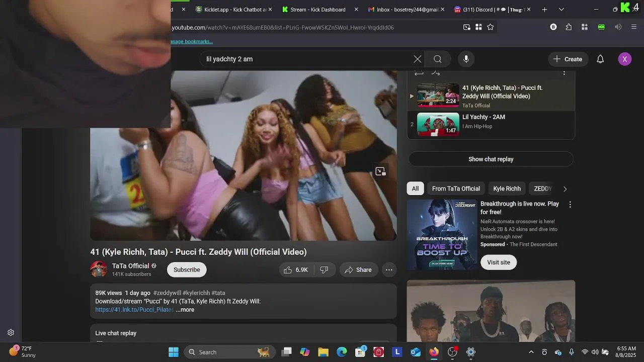The height and width of the screenshot is (362, 644).
Task: Open sponsored ad options three-dot menu
Action: click(x=570, y=205)
